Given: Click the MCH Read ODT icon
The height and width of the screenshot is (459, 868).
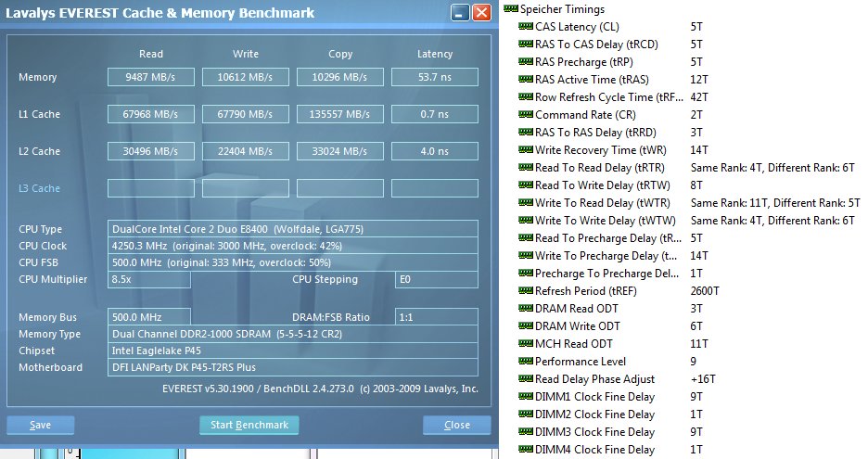Looking at the screenshot, I should 525,344.
